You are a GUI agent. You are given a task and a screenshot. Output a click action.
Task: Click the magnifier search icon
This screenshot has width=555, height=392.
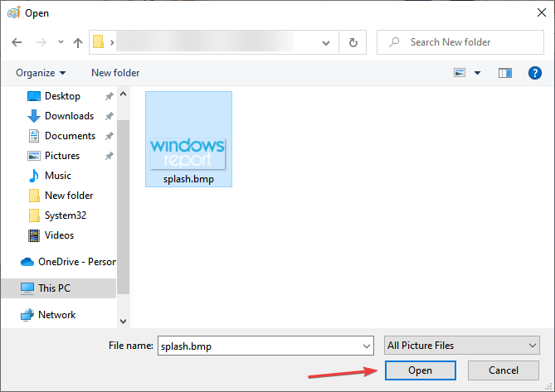point(394,42)
